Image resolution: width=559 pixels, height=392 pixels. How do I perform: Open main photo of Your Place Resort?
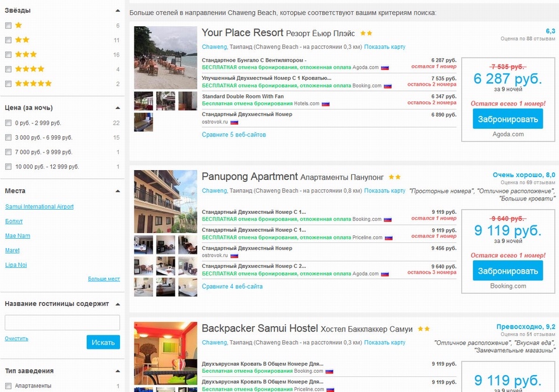tap(165, 58)
